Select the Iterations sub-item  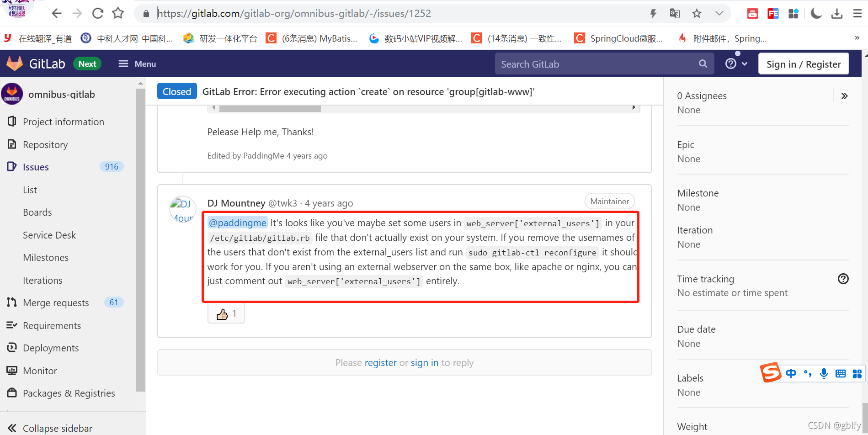pos(43,280)
